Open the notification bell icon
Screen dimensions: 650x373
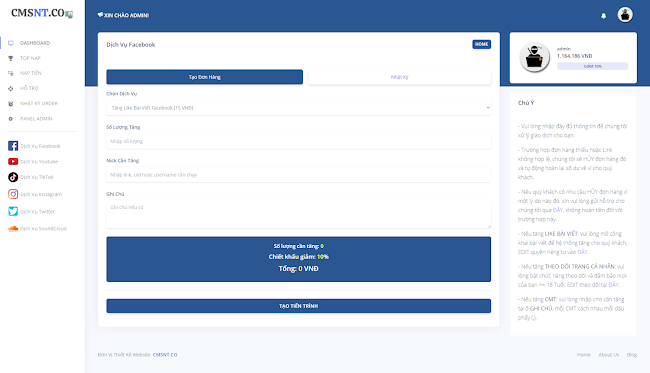click(x=604, y=16)
